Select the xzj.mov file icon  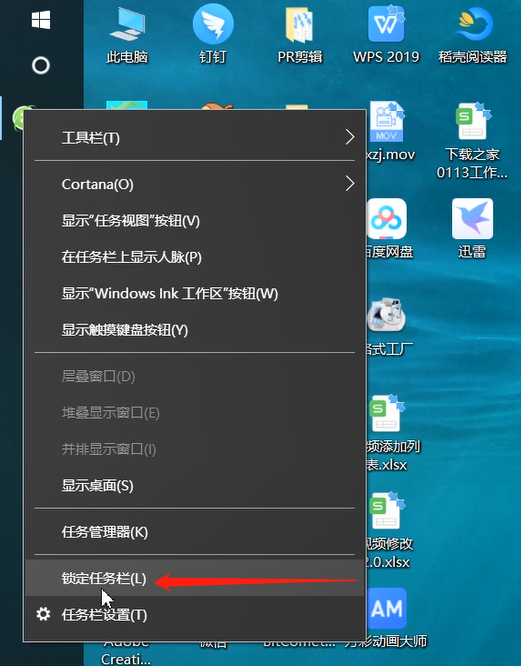point(387,132)
